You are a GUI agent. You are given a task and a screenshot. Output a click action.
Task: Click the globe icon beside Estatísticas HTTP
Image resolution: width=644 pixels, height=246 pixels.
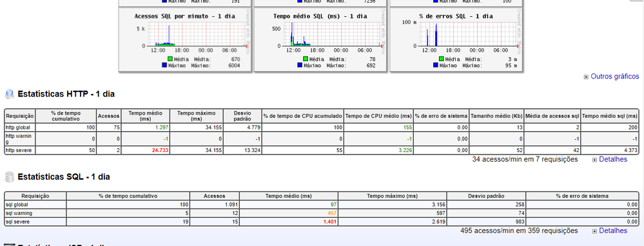tap(9, 94)
